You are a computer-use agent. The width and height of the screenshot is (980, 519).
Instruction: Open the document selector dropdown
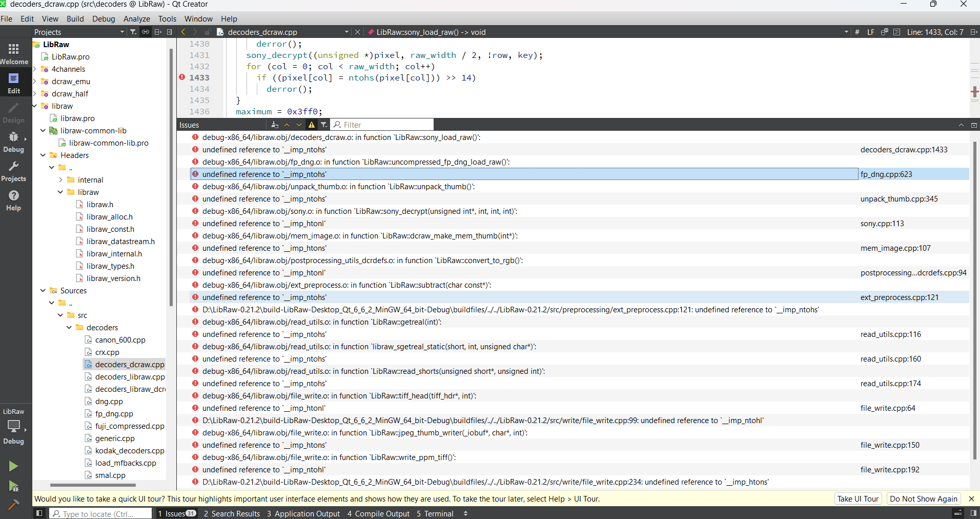click(346, 32)
